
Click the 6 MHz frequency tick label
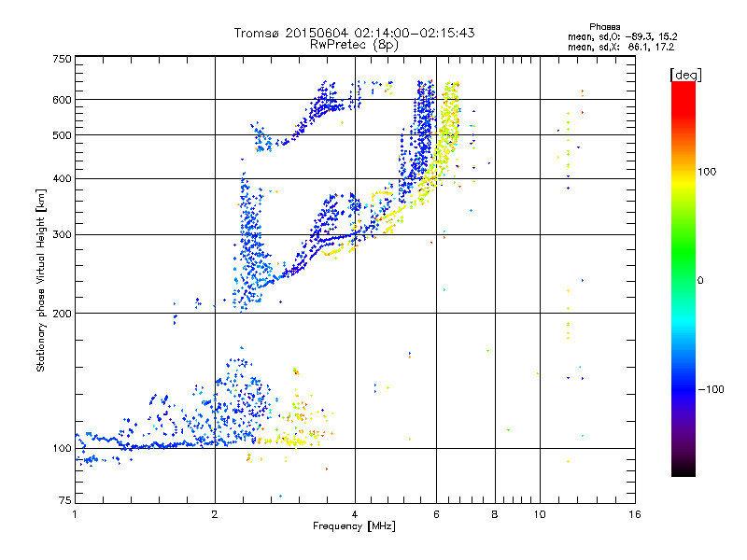(x=436, y=514)
